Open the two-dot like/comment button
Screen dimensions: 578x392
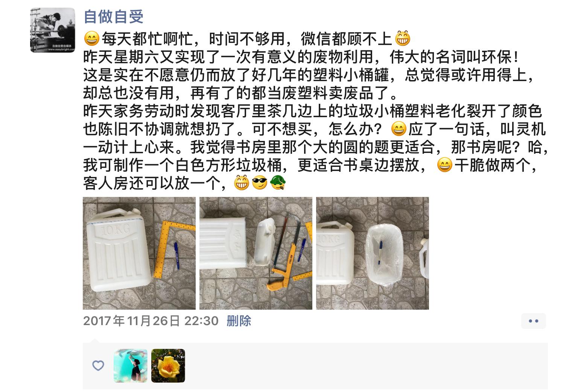533,321
